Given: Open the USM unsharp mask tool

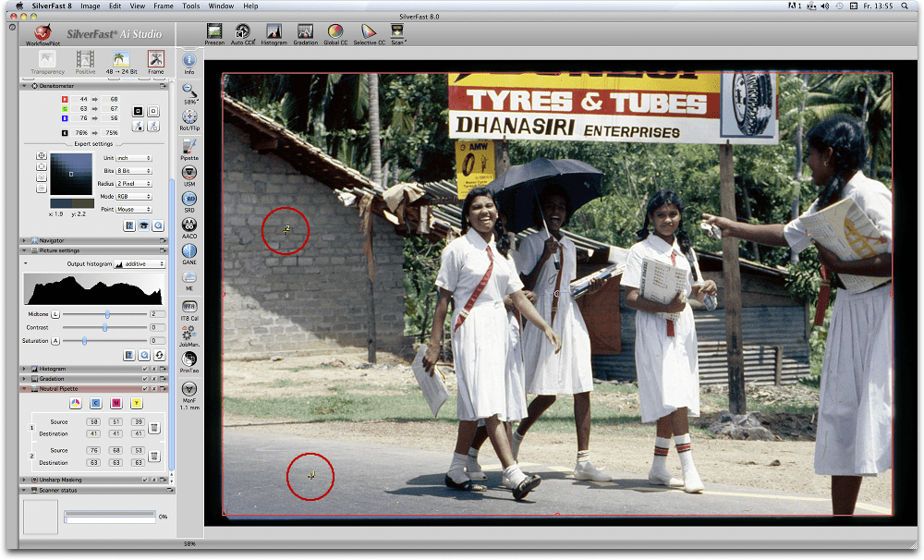Looking at the screenshot, I should point(189,173).
